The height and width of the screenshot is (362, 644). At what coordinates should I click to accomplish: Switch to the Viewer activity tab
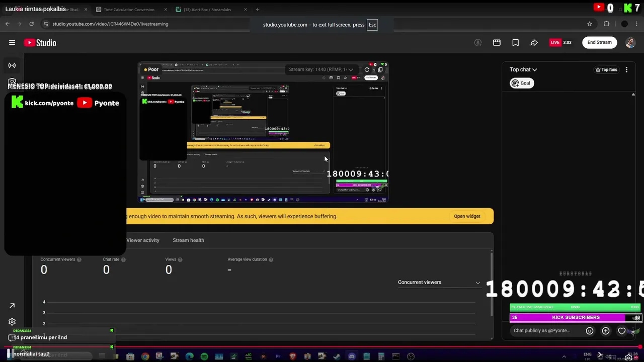tap(143, 240)
